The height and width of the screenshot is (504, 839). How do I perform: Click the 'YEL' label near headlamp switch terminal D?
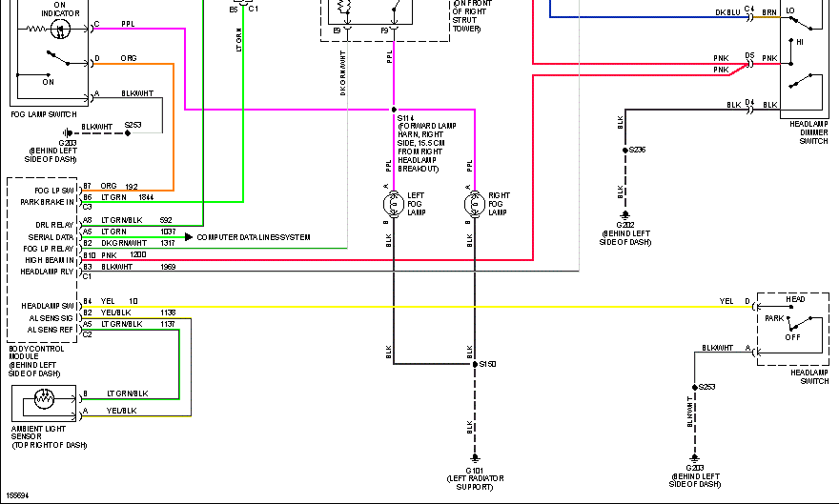click(x=726, y=301)
